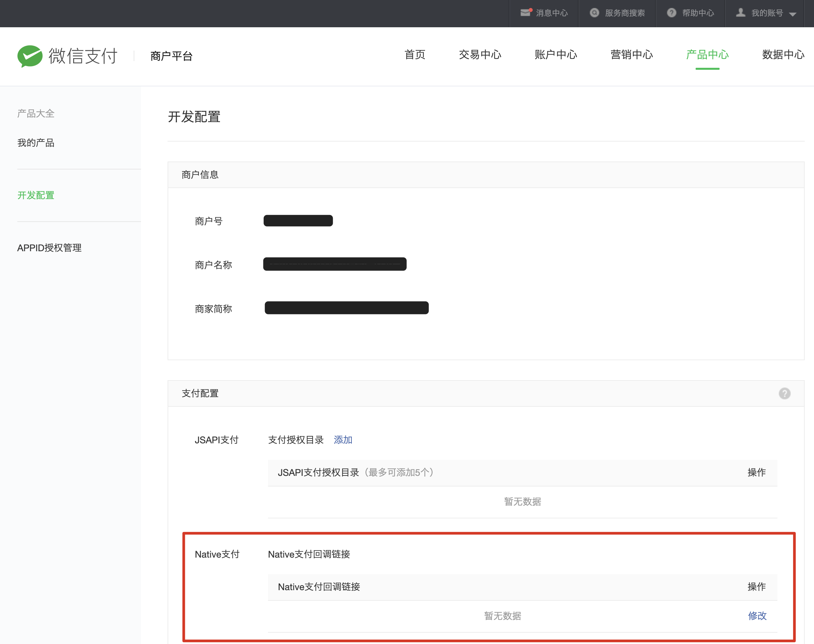This screenshot has height=644, width=814.
Task: Open the message center envelope icon
Action: (x=525, y=13)
